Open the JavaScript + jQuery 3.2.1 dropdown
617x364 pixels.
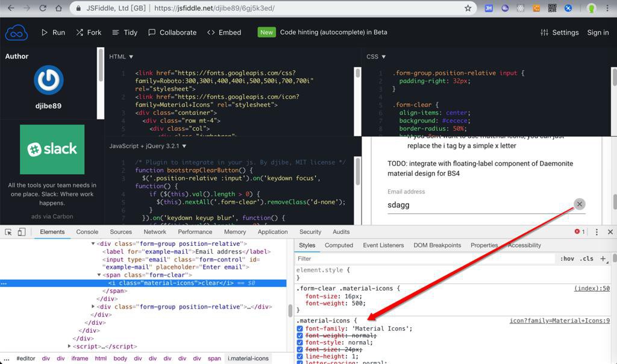pos(148,146)
